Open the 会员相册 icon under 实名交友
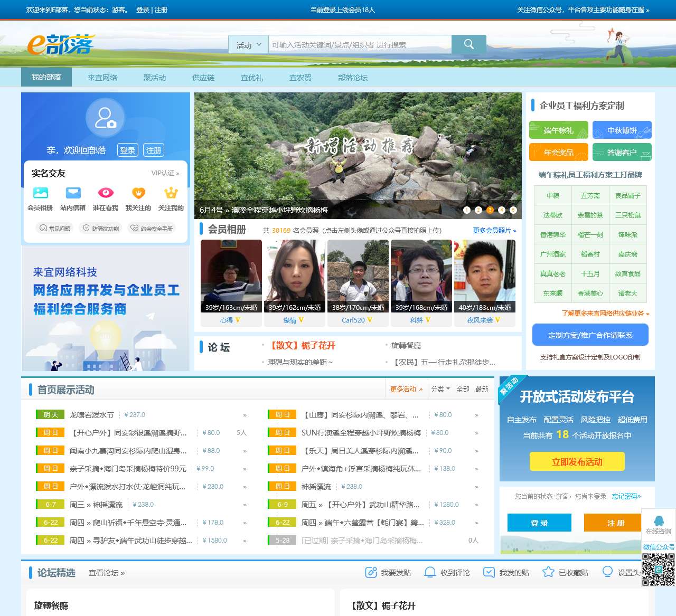 pos(40,193)
